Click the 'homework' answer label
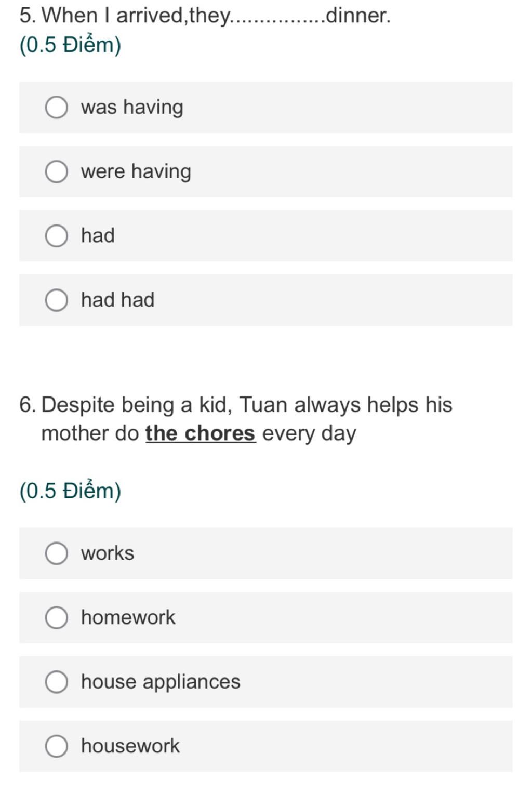 coord(128,617)
